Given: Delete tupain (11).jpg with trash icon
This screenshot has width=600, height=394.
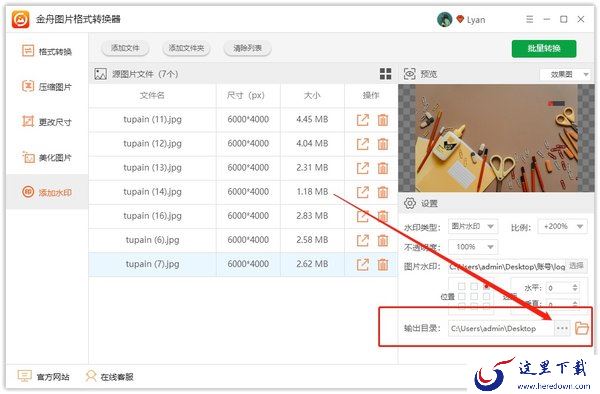Looking at the screenshot, I should pos(383,120).
